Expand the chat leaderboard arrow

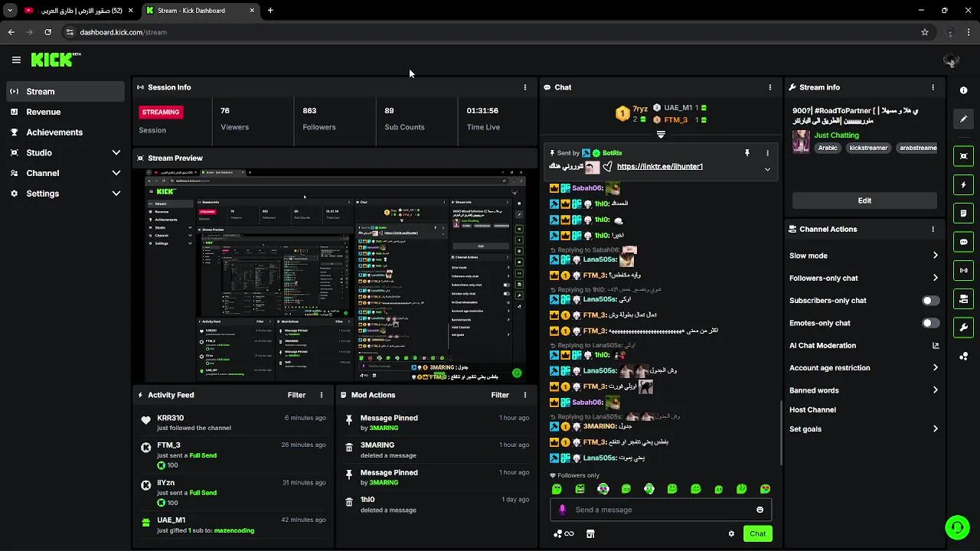pos(661,134)
